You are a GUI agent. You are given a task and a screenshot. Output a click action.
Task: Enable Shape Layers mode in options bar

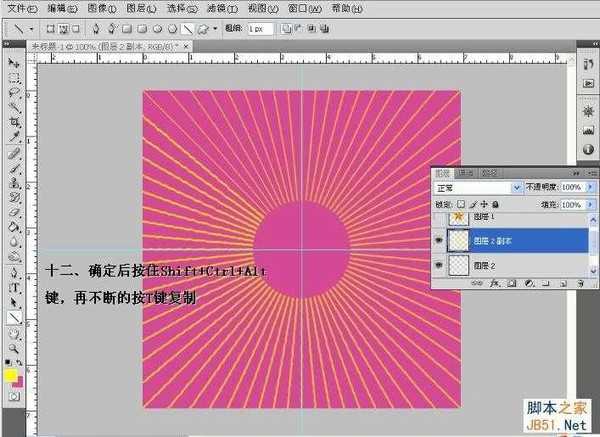(50, 29)
